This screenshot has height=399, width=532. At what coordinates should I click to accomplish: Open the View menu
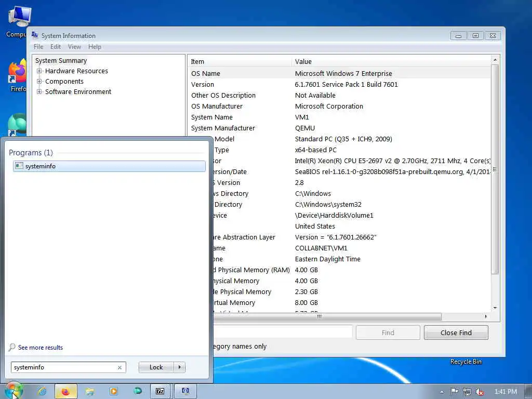tap(74, 47)
